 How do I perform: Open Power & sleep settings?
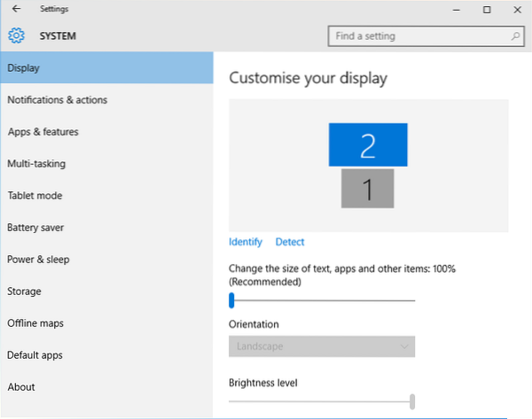[38, 260]
